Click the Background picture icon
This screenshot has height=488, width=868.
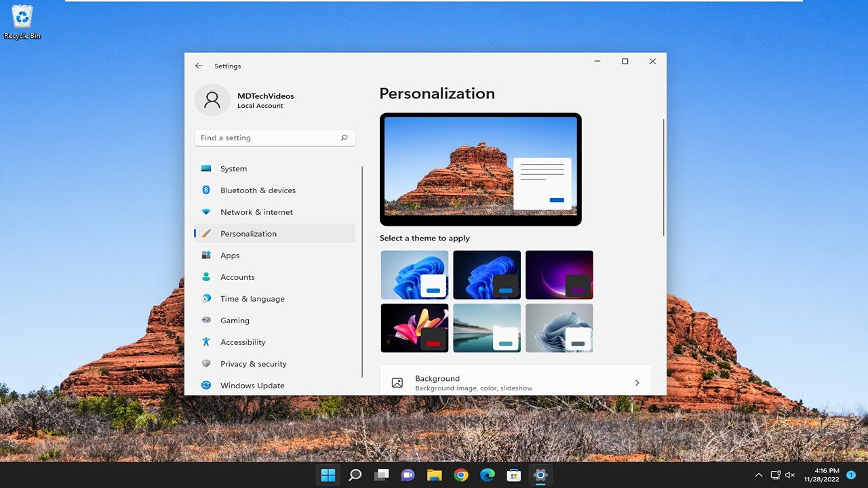click(397, 383)
